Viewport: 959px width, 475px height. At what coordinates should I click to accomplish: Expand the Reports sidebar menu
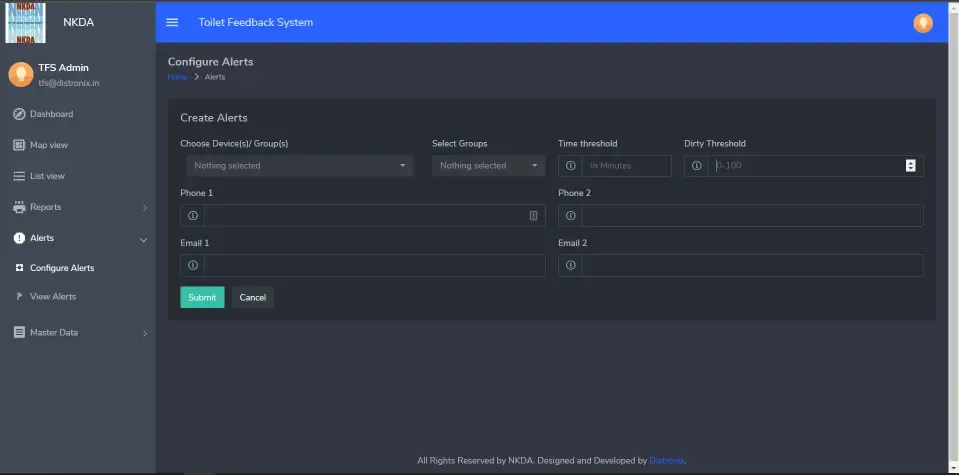78,207
